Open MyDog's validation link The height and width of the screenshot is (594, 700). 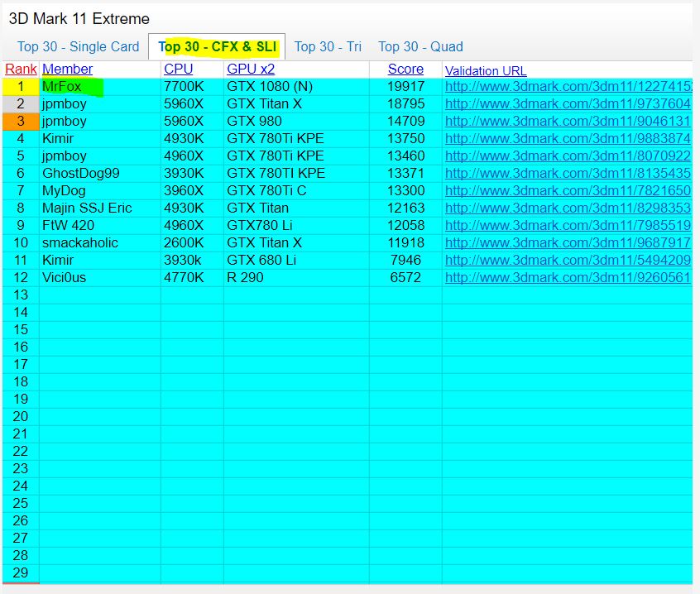click(568, 190)
